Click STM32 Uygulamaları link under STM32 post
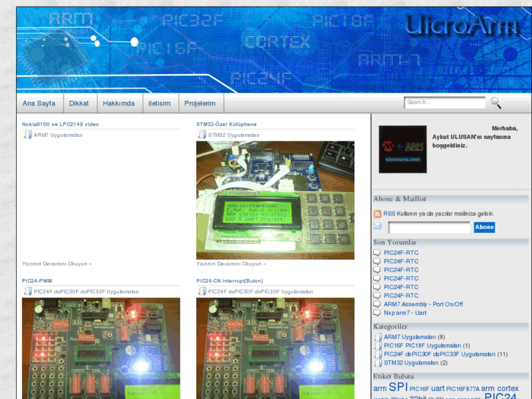Screen dimensions: 532x399 (233, 135)
